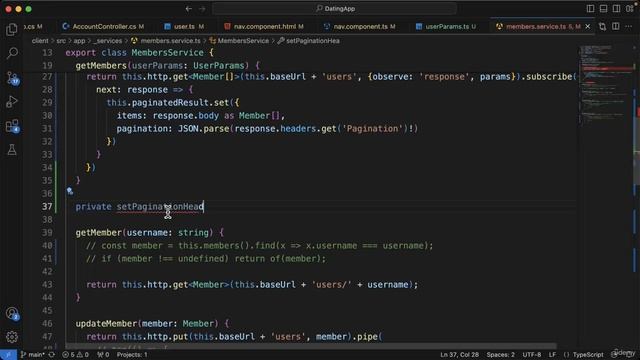Click the MembersService class breadcrumb
The image size is (640, 360).
point(239,41)
